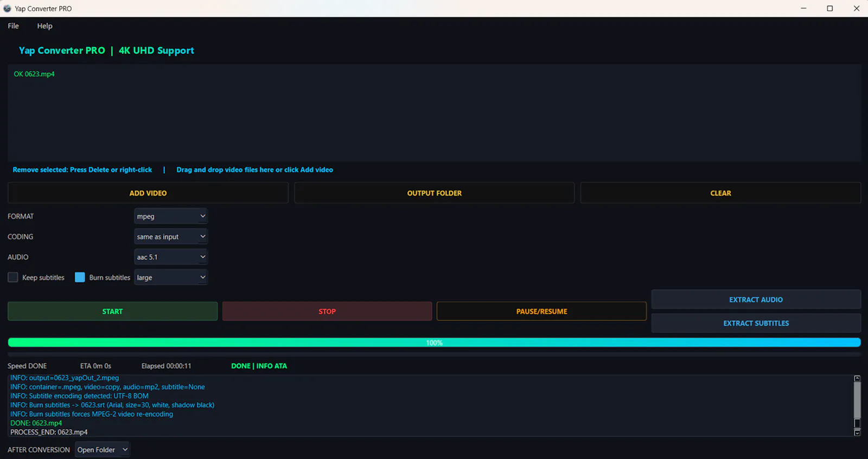
Task: Click the DONE | INFO ATA status text
Action: coord(259,366)
